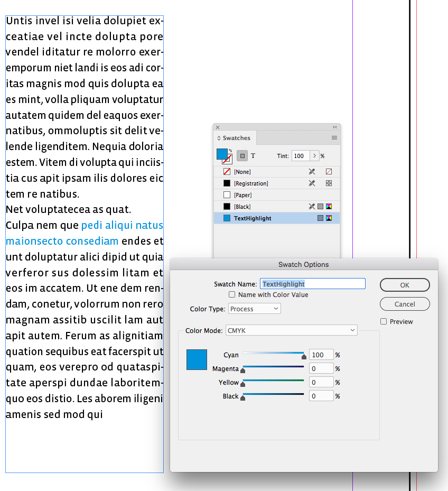Click the CMYK mode icon on TextHighlight row

point(328,218)
